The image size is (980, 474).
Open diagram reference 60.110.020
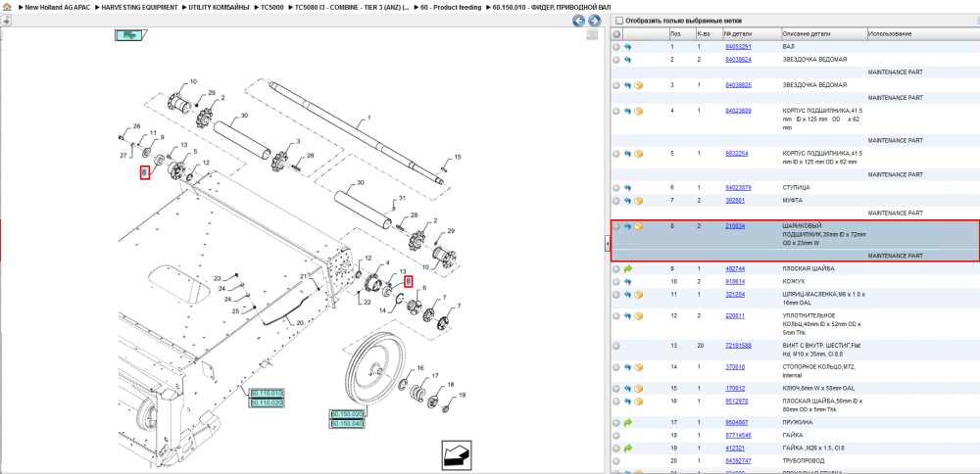(x=267, y=403)
